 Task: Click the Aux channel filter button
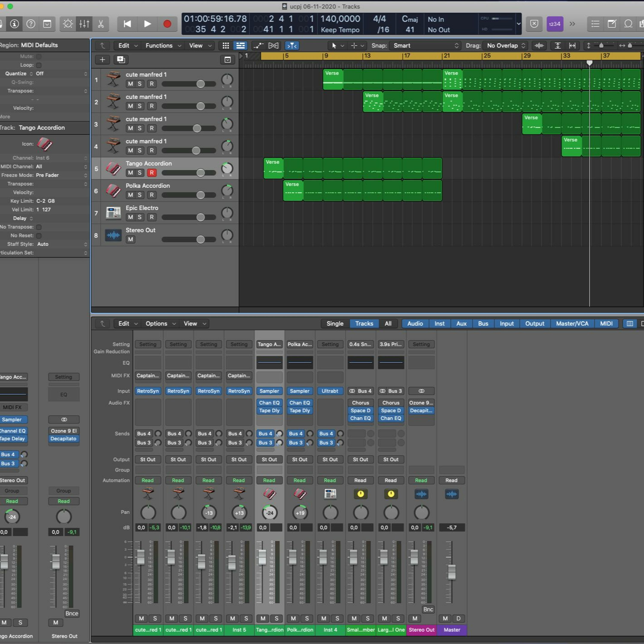pos(461,324)
